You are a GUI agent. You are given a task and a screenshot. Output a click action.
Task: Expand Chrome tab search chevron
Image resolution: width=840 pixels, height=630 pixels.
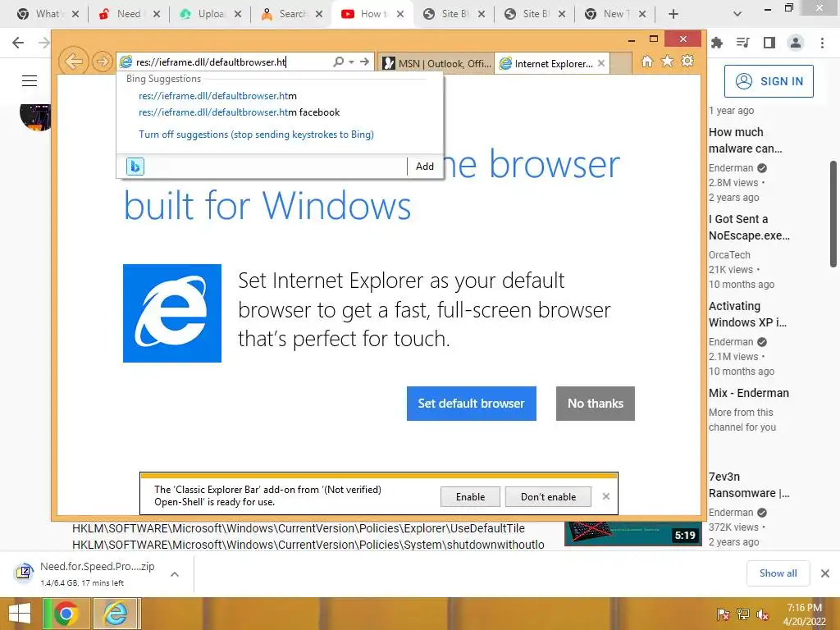pos(737,14)
